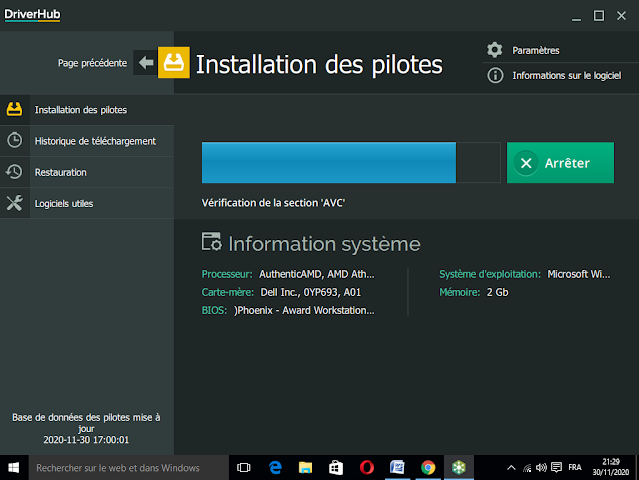Screen dimensions: 639x480
Task: Stop the scan with the Arrêter button
Action: pyautogui.click(x=560, y=163)
